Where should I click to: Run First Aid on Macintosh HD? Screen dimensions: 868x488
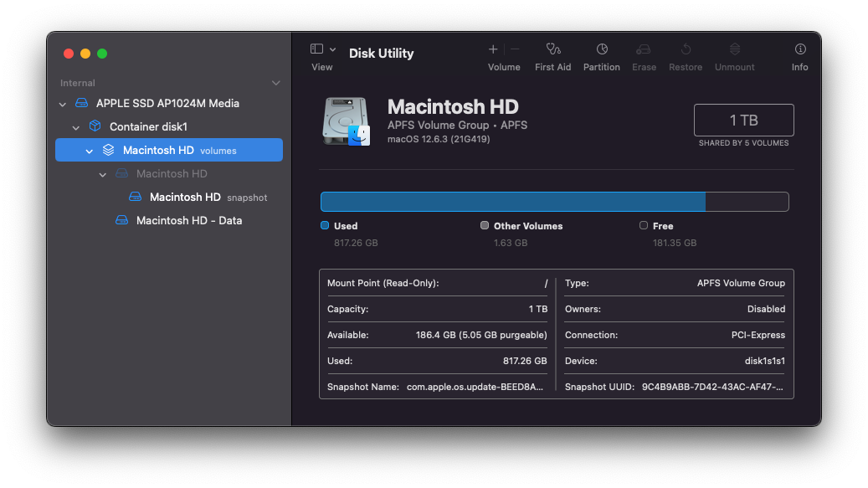pos(552,53)
